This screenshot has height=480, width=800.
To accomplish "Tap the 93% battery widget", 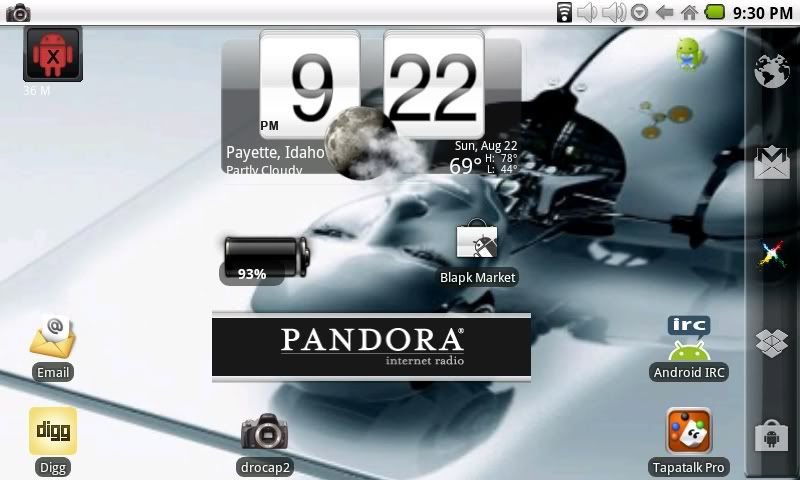I will pos(264,260).
